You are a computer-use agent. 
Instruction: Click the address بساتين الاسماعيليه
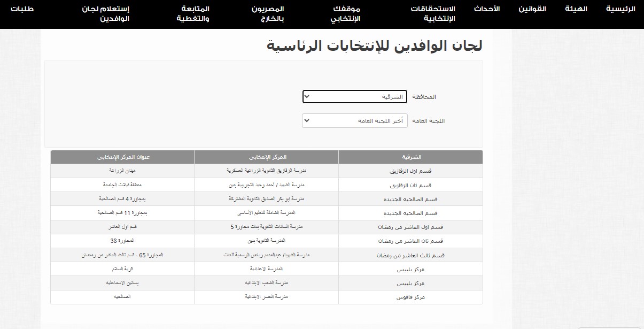point(122,282)
